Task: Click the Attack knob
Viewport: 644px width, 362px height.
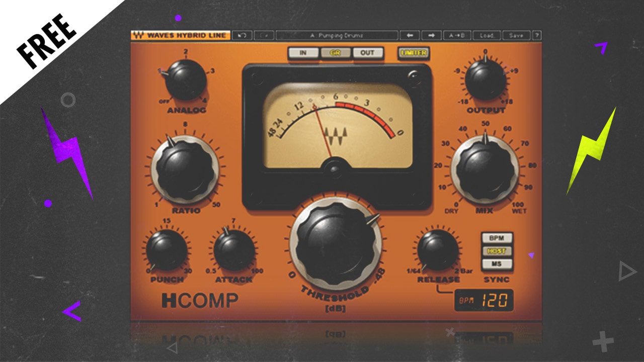Action: tap(234, 250)
